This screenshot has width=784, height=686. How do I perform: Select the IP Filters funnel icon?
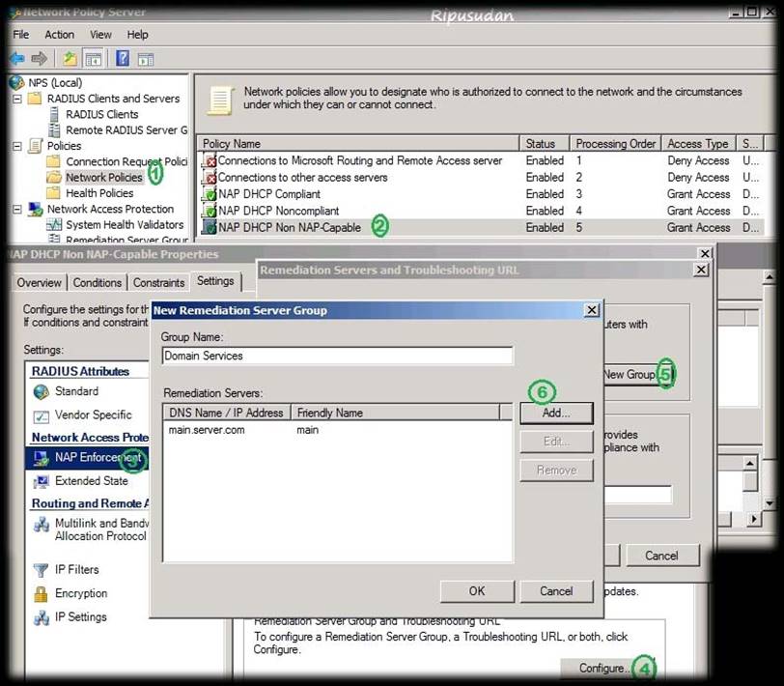pos(41,570)
